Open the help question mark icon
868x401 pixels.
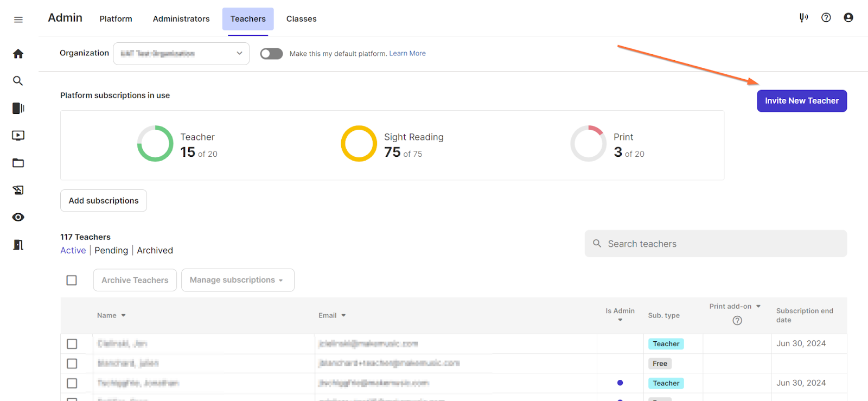[x=826, y=17]
